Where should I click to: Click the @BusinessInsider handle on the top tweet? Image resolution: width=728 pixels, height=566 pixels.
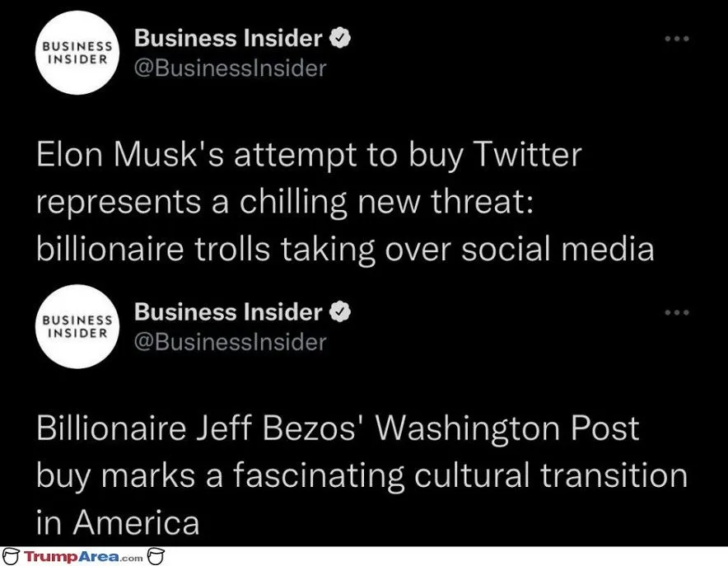(230, 68)
